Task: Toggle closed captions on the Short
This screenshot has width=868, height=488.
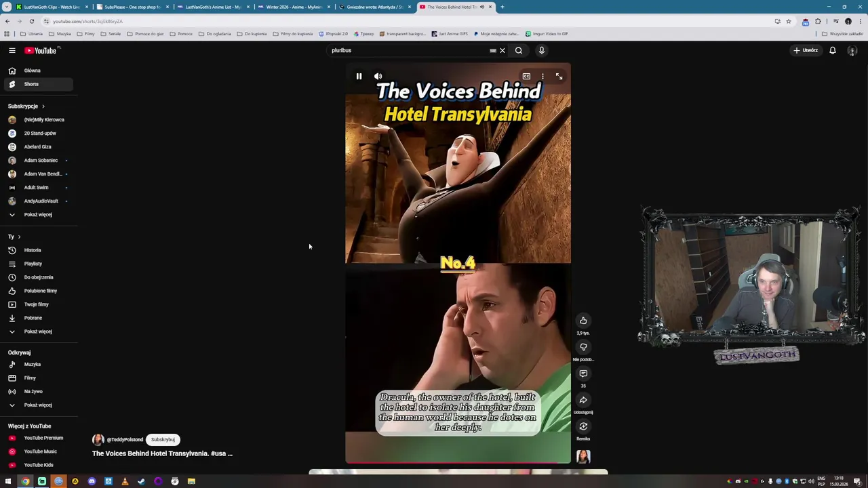Action: tap(526, 77)
